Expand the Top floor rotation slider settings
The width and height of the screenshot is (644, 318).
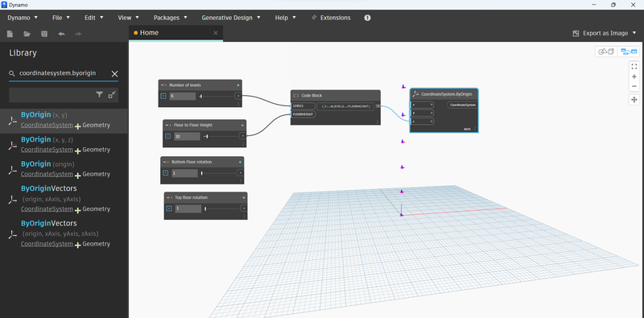169,209
